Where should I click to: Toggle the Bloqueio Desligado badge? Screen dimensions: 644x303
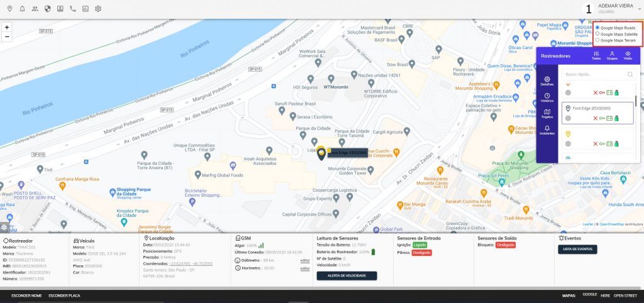click(x=505, y=245)
